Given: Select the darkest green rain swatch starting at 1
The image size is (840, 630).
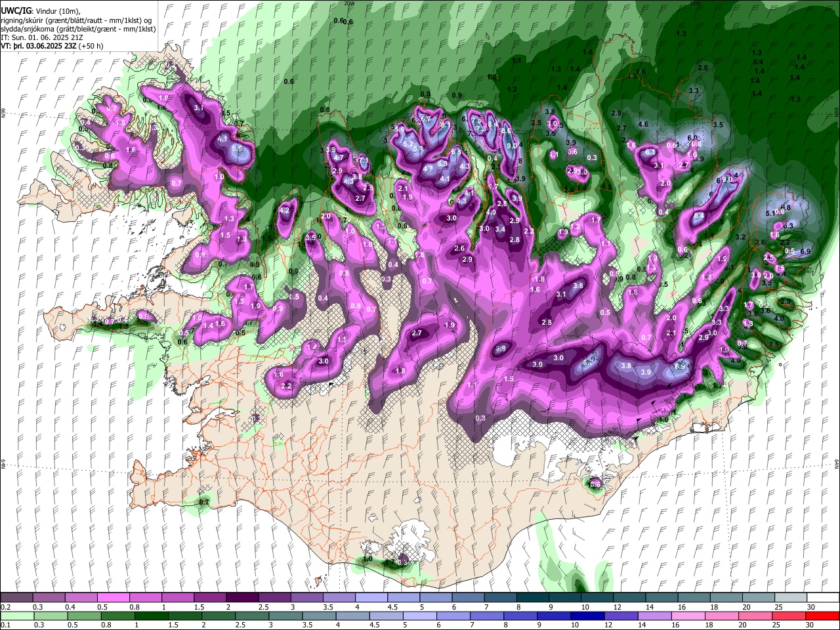Looking at the screenshot, I should point(151,616).
